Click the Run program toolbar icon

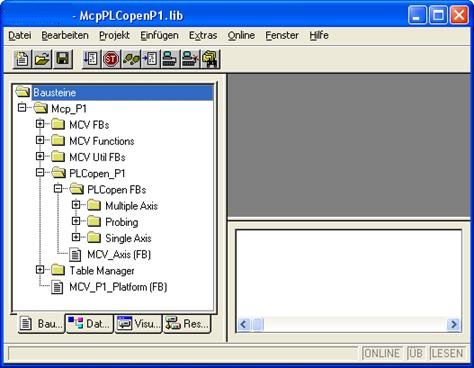pos(91,59)
